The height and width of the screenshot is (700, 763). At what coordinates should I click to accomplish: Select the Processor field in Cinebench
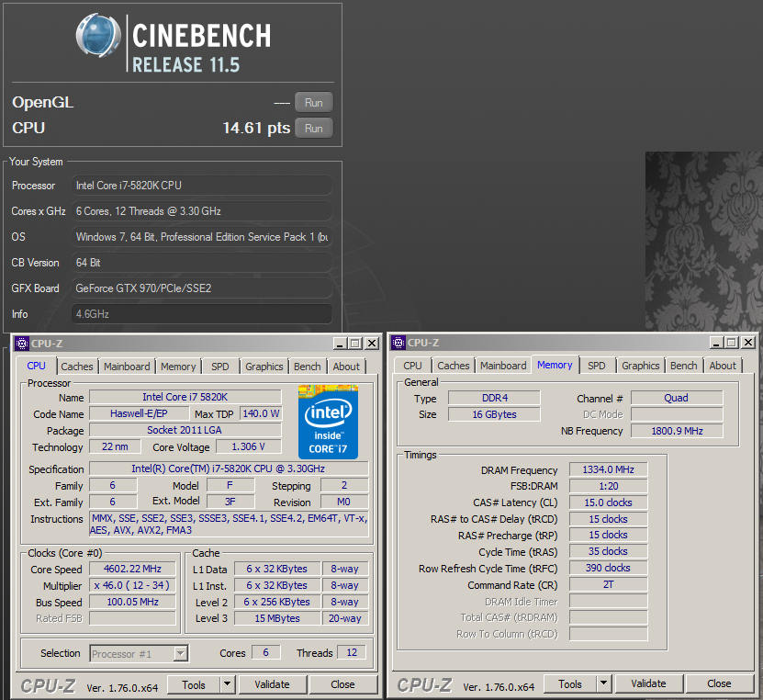[202, 186]
